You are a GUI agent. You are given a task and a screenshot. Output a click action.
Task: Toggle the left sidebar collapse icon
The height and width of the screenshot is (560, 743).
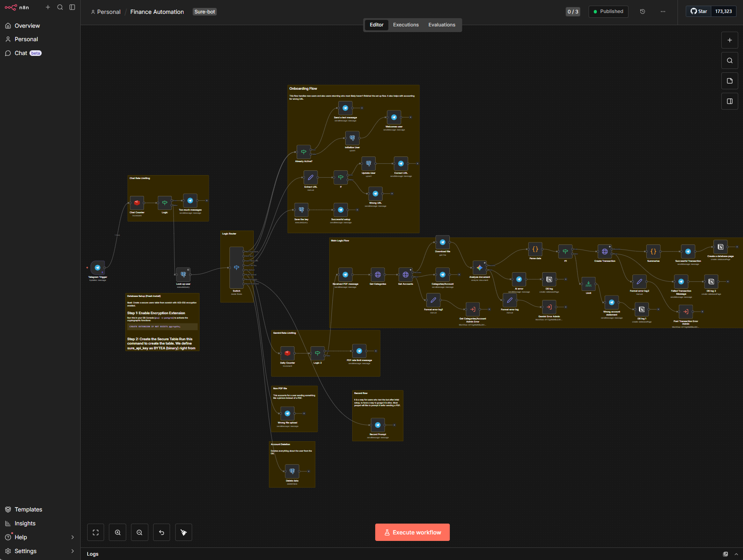(72, 7)
